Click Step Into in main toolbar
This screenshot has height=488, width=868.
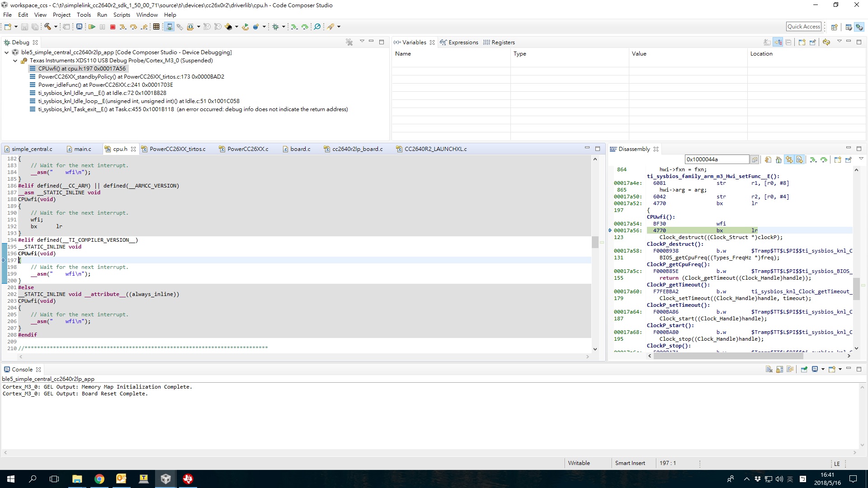(123, 27)
